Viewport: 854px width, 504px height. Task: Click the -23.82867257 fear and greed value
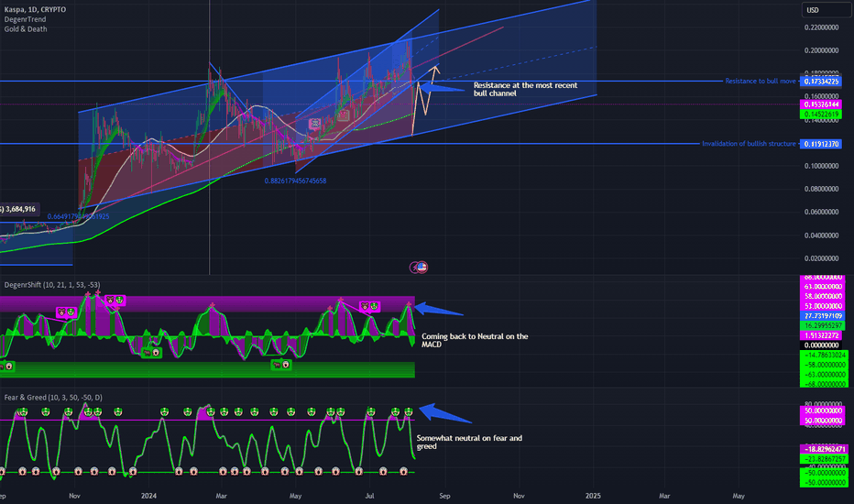[x=823, y=459]
